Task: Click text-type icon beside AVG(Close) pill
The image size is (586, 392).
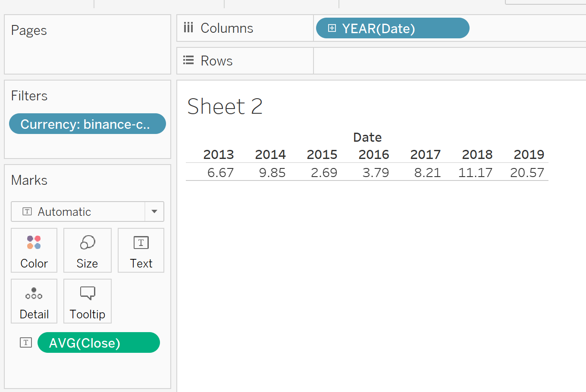Action: click(x=26, y=342)
